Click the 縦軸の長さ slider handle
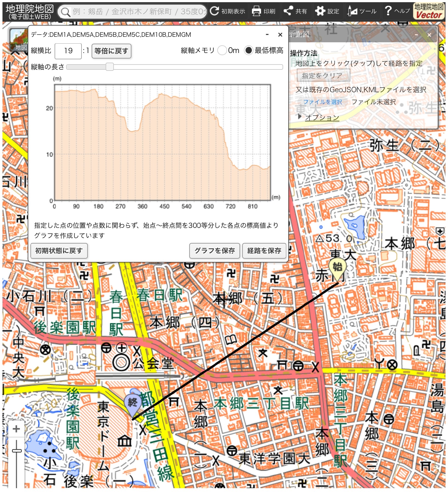The height and width of the screenshot is (492, 448). 109,67
